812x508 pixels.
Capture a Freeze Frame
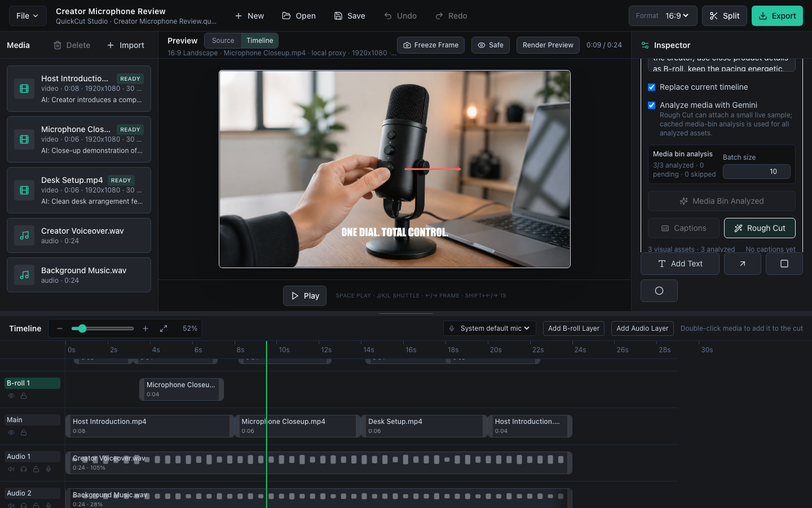(x=431, y=45)
